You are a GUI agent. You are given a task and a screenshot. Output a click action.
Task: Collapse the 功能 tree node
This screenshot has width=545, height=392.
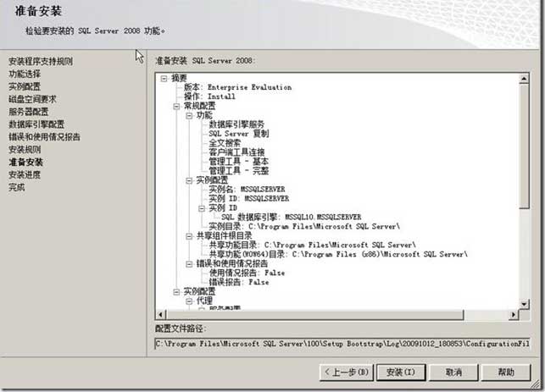pyautogui.click(x=189, y=116)
